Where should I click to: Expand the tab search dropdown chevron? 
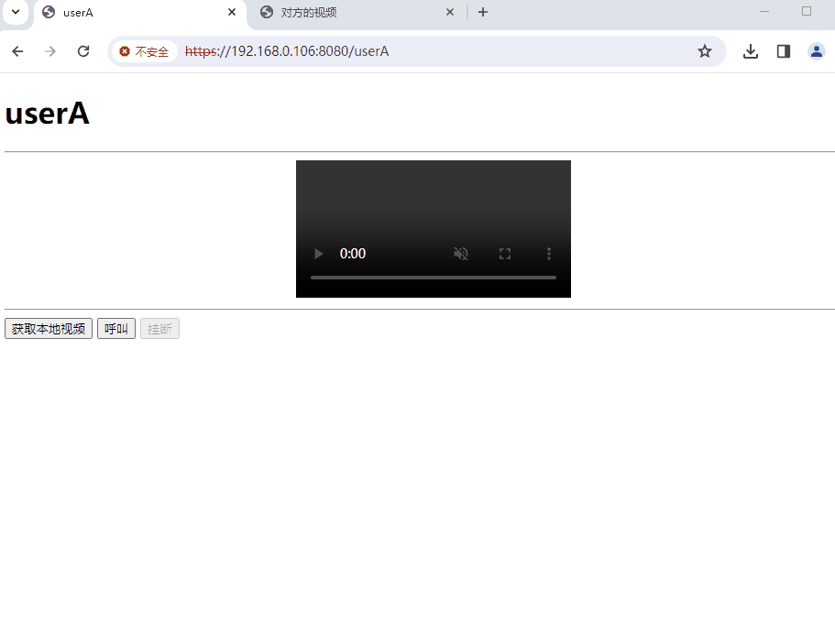pos(16,12)
